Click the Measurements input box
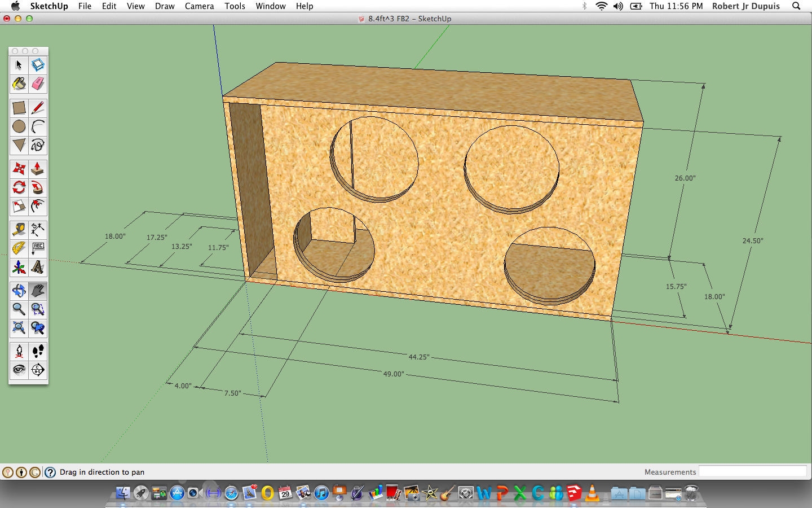812x508 pixels. coord(752,472)
